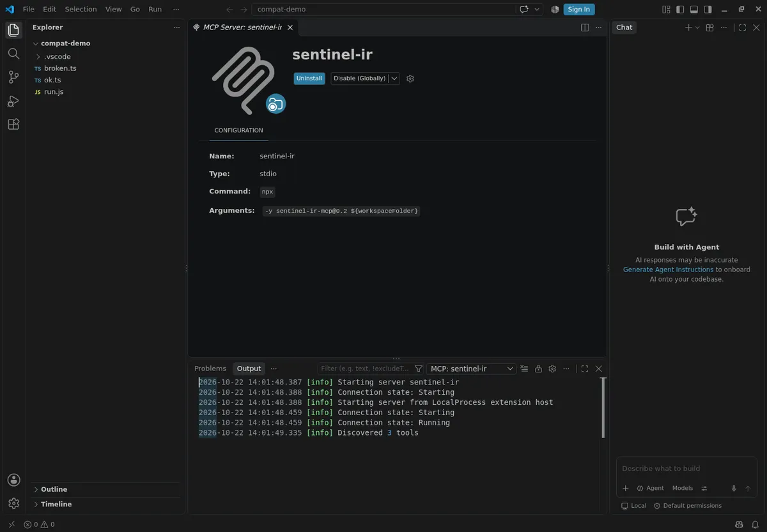Open the Run and Debug view
Image resolution: width=767 pixels, height=532 pixels.
point(13,101)
